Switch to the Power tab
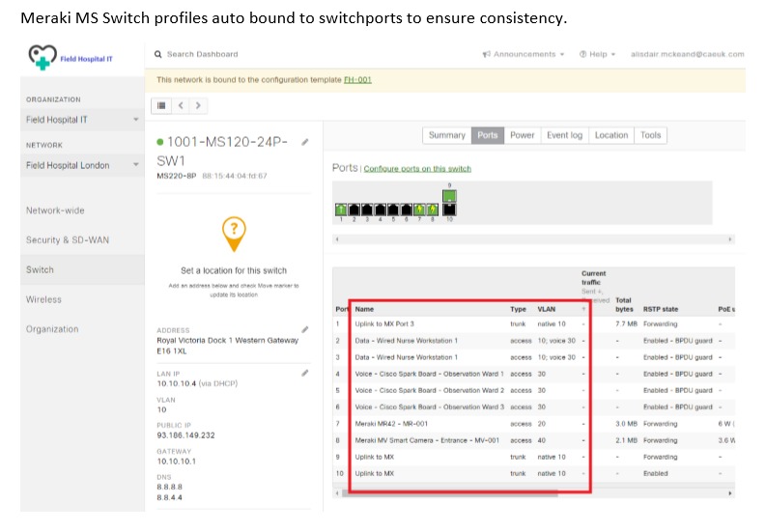The image size is (765, 532). [x=522, y=135]
